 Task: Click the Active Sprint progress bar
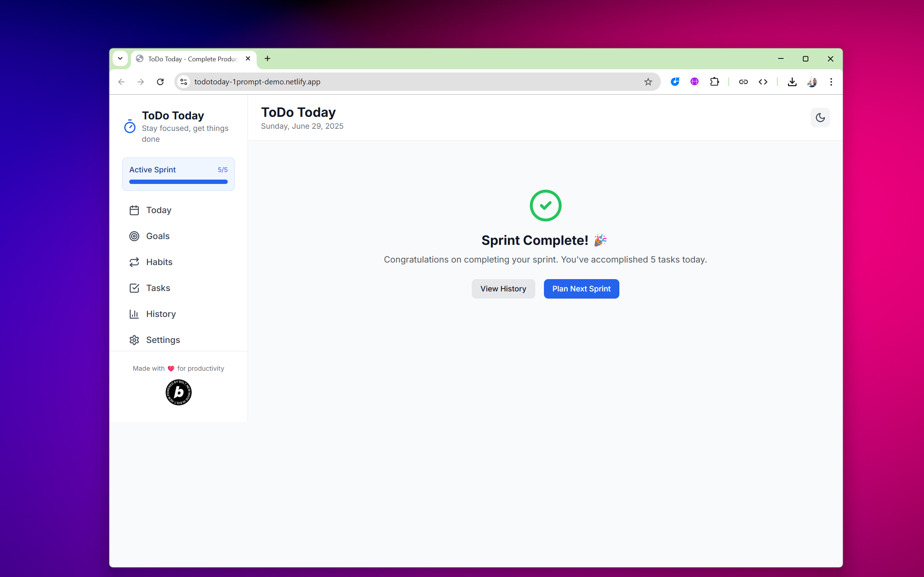178,182
